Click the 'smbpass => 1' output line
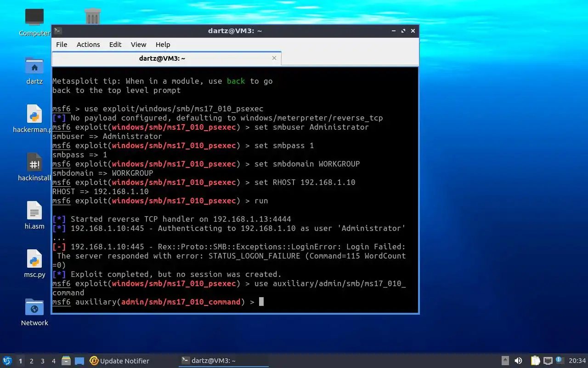Image resolution: width=588 pixels, height=368 pixels. (x=79, y=155)
